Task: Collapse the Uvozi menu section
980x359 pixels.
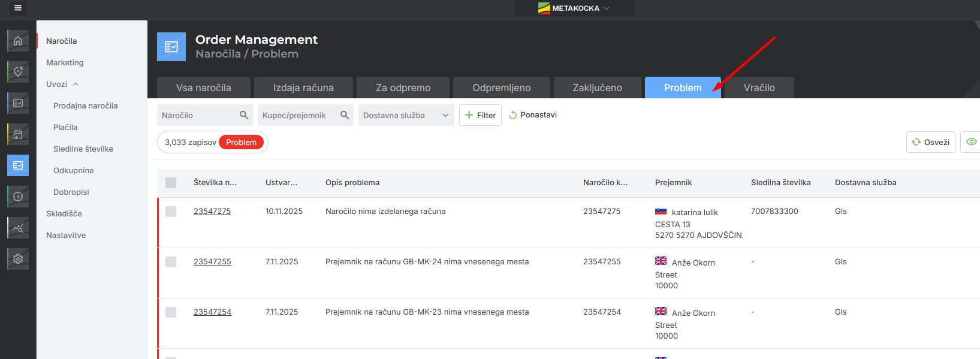Action: [62, 85]
